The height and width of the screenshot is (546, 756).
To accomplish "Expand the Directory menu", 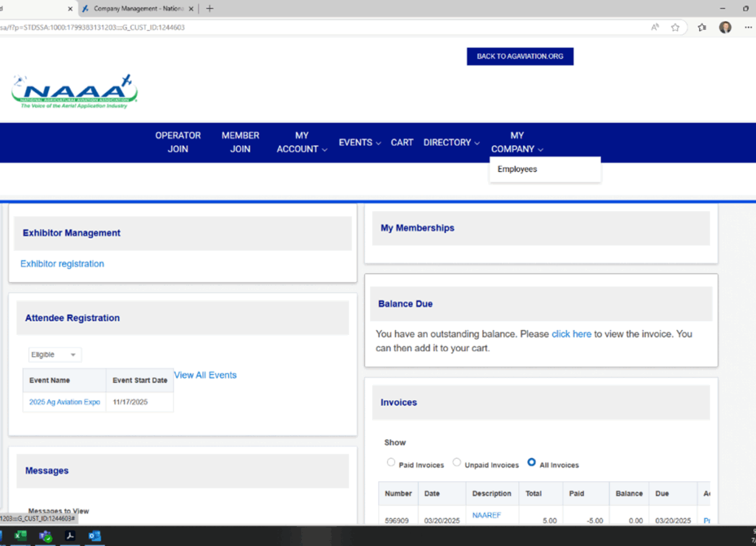I will (451, 142).
